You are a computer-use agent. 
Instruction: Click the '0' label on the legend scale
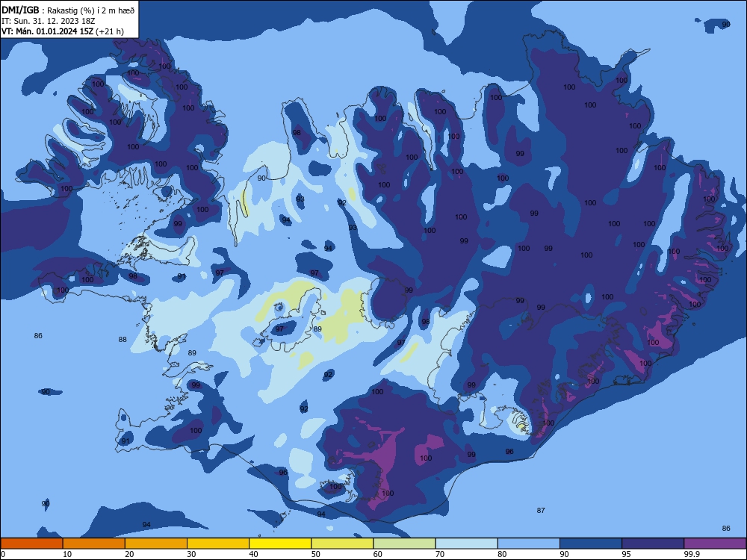[x=3, y=554]
